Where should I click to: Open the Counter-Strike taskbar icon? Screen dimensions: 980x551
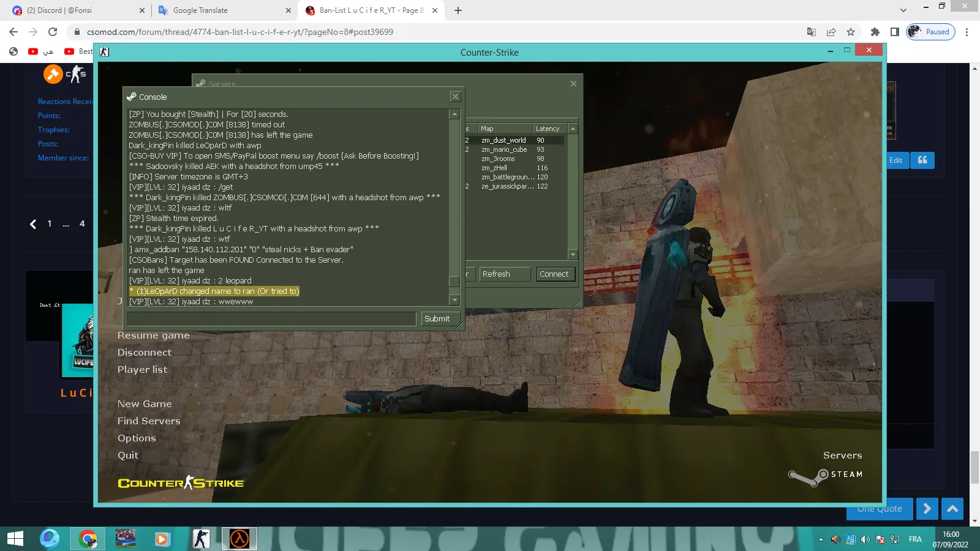[201, 539]
